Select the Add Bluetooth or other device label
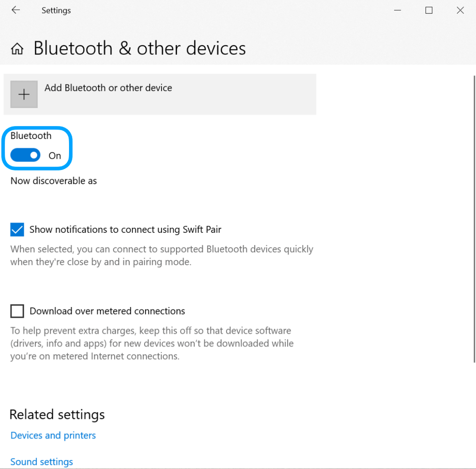476x469 pixels. pos(108,88)
